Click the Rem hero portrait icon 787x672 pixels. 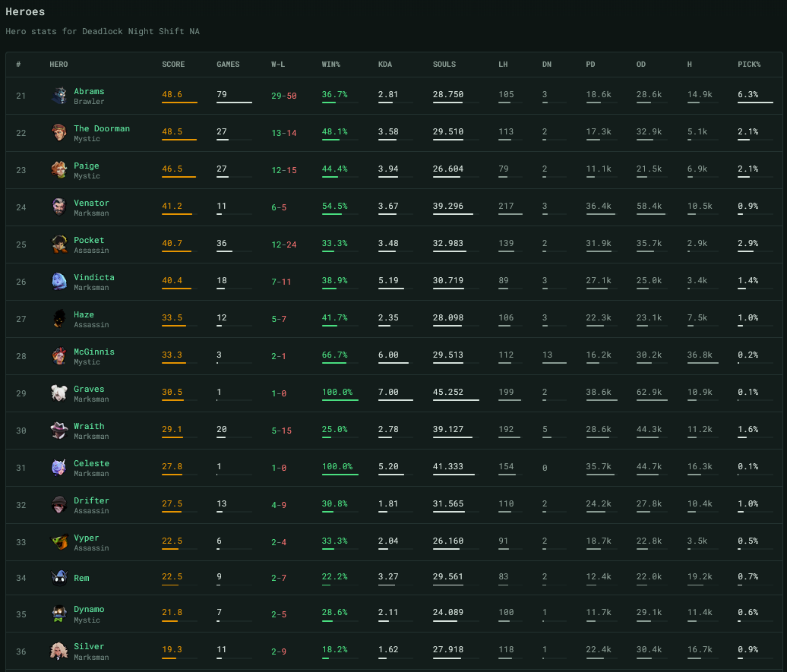(59, 578)
